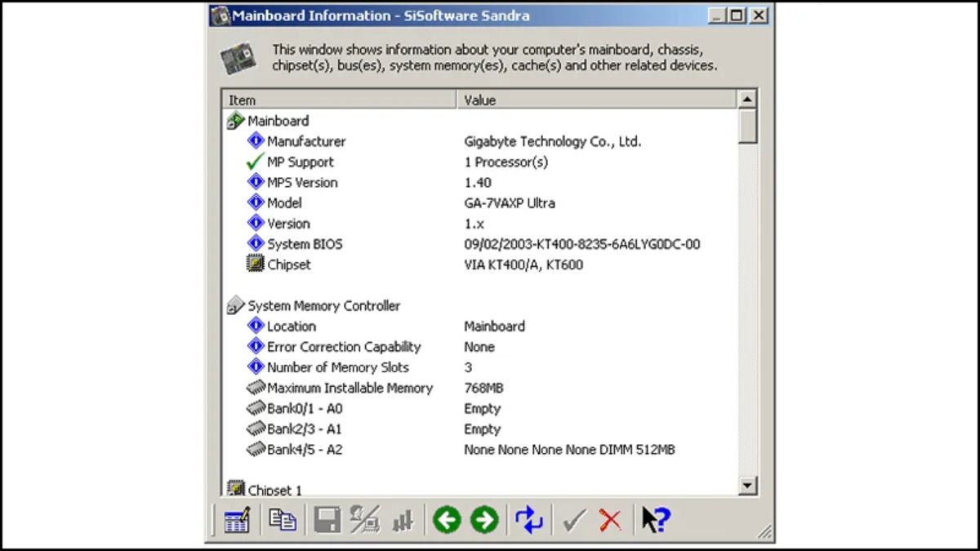Click the info icon beside MPS Version

tap(256, 182)
